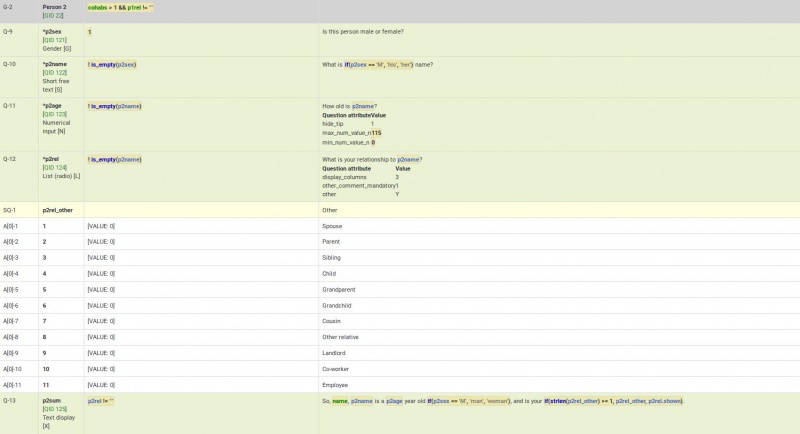The width and height of the screenshot is (800, 434).
Task: Click the p2name variable in Q-11 relevance
Action: (128, 106)
